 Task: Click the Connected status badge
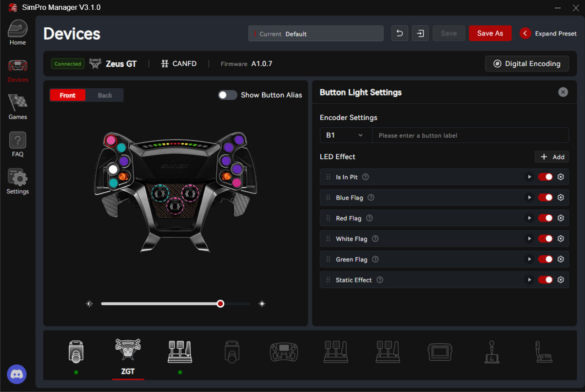tap(68, 64)
